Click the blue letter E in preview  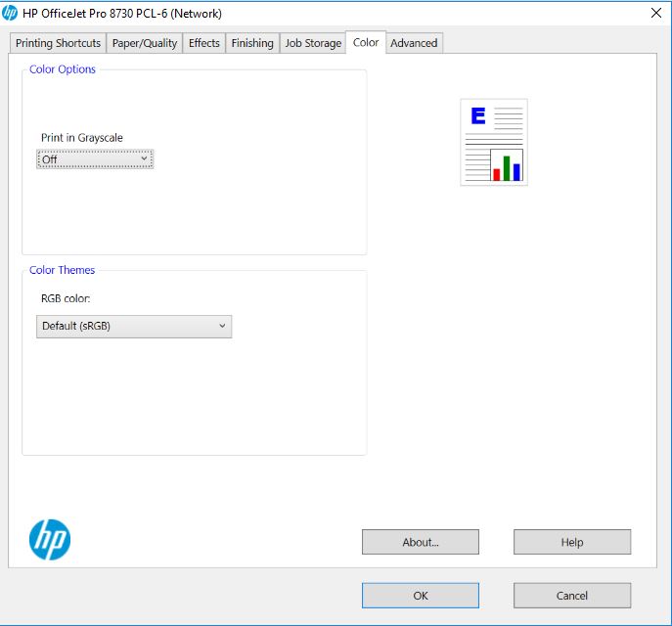tap(477, 116)
